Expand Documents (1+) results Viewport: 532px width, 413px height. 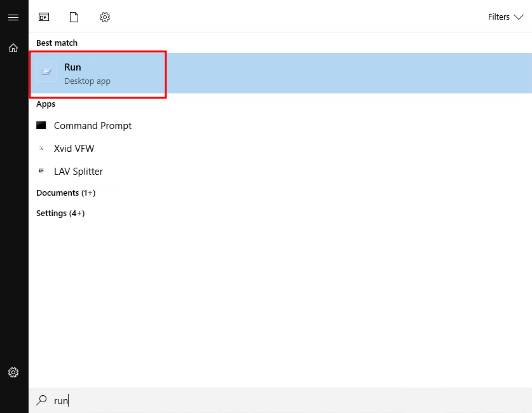click(66, 193)
